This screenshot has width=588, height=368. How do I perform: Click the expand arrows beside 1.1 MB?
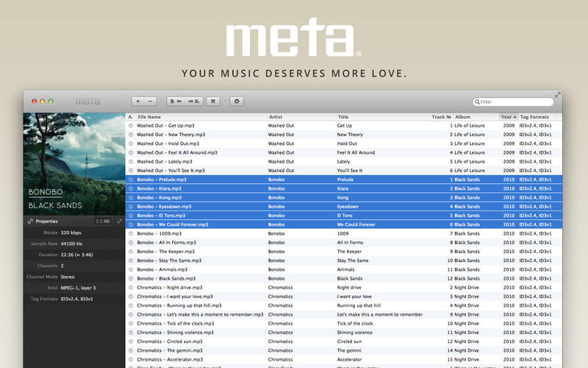pyautogui.click(x=120, y=221)
